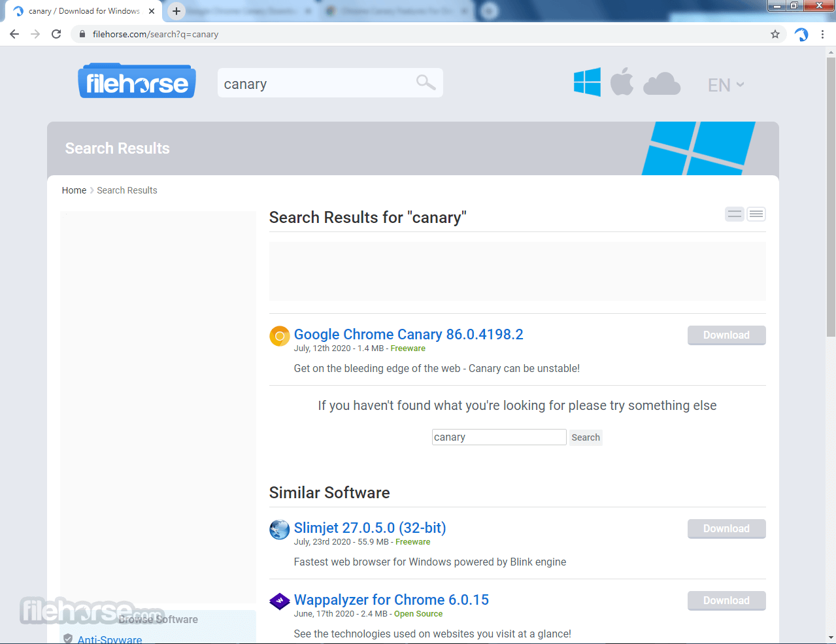The height and width of the screenshot is (644, 836).
Task: Click the Search button below results
Action: pyautogui.click(x=586, y=437)
